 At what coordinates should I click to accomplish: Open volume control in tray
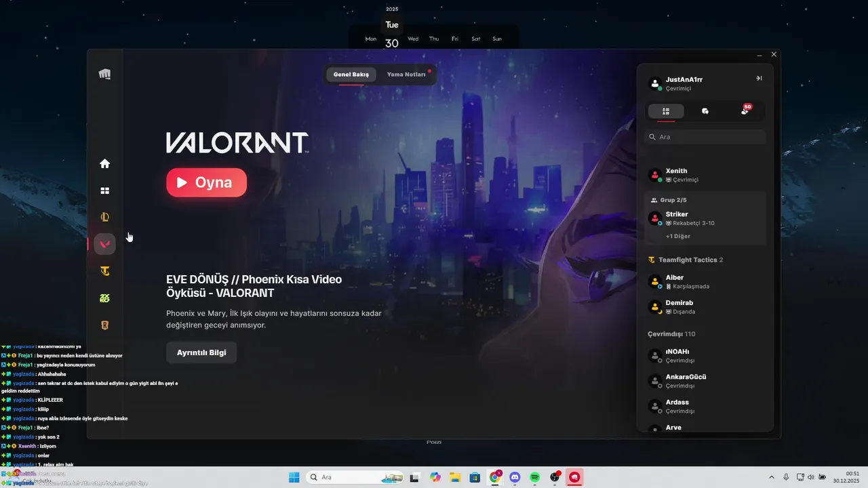tap(810, 477)
